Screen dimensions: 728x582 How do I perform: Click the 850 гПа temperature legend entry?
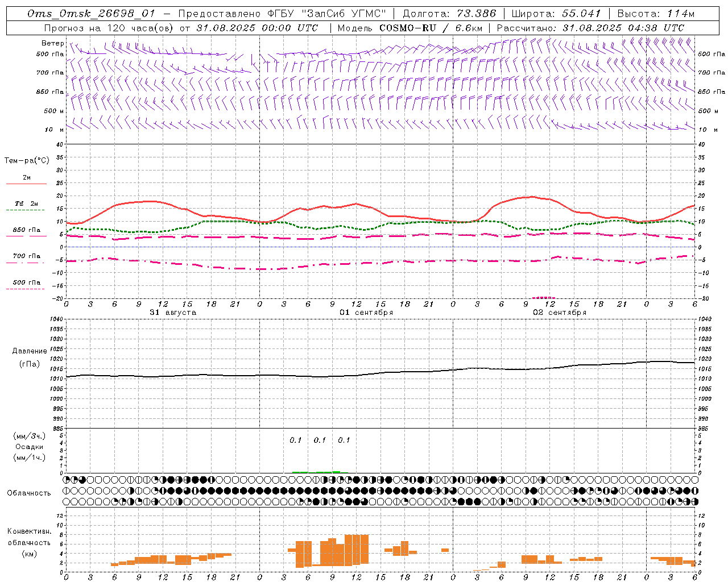(x=26, y=230)
